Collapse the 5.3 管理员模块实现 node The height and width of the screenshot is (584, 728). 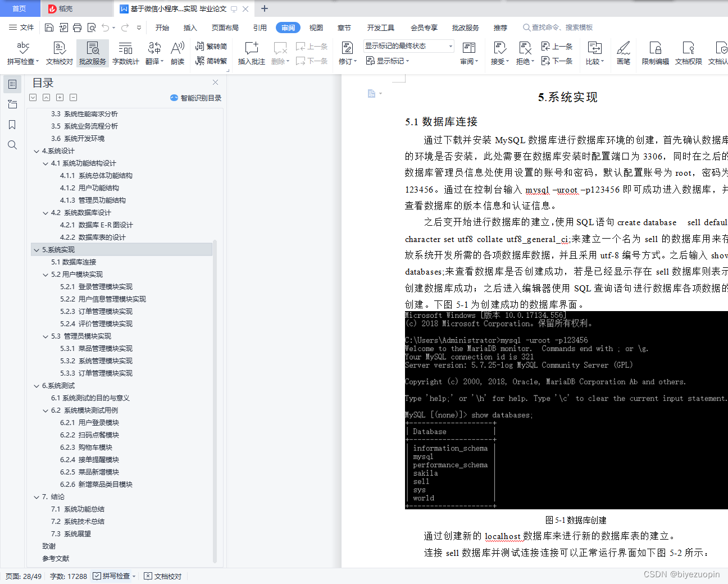pos(46,336)
